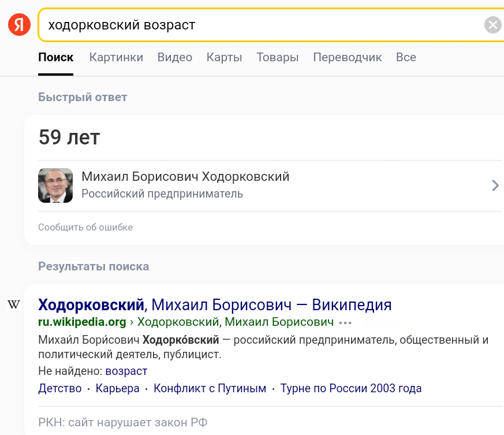This screenshot has height=435, width=504.
Task: Open the Карты tab
Action: click(x=224, y=57)
